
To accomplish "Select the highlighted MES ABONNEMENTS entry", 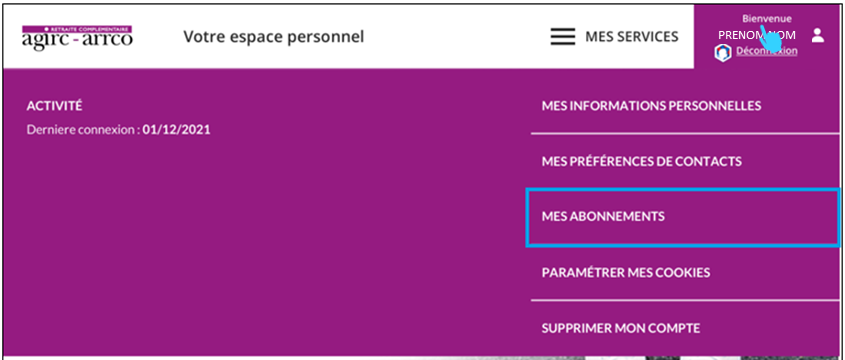I will [683, 217].
